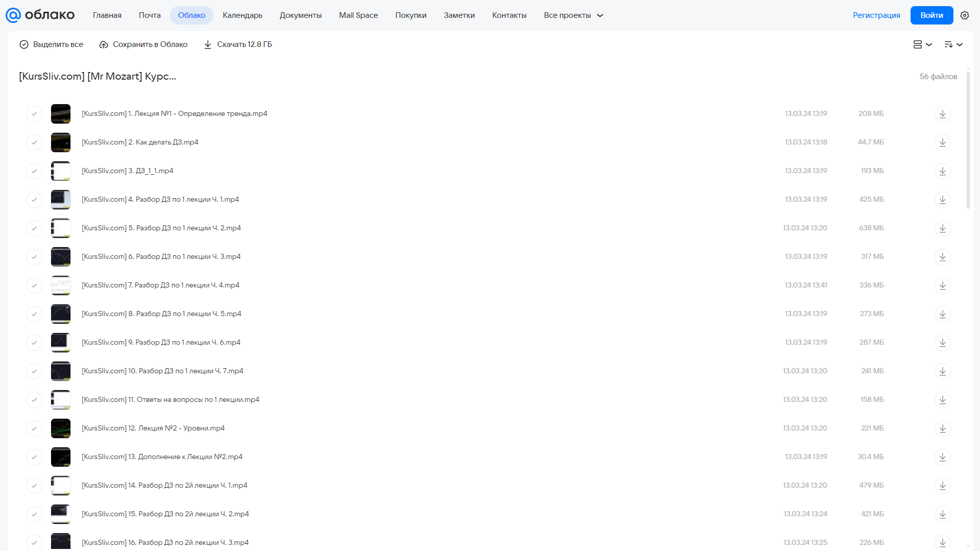Click Скачать 12.8 ГБ
The height and width of the screenshot is (551, 980).
(x=238, y=44)
